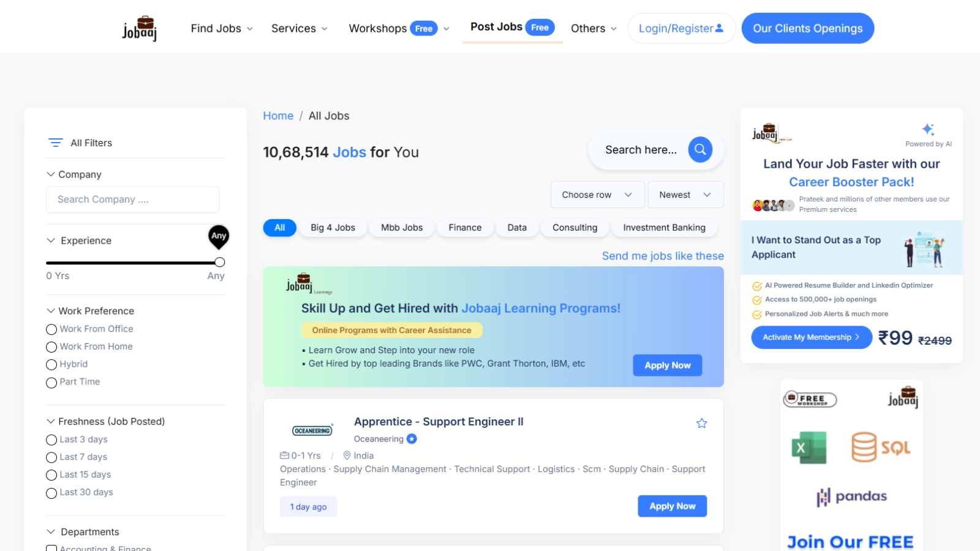Select Work From Home radio option
Viewport: 980px width, 551px height.
51,347
